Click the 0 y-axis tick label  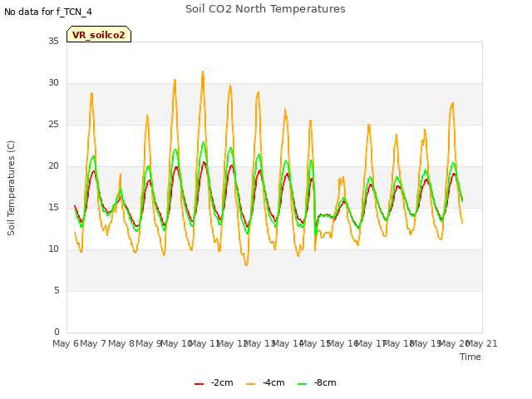tap(57, 332)
